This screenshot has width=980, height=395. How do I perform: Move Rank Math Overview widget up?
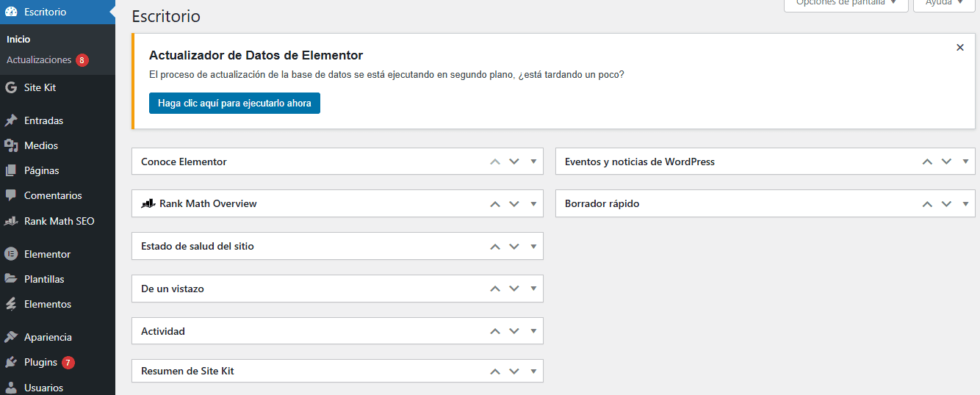pos(495,204)
